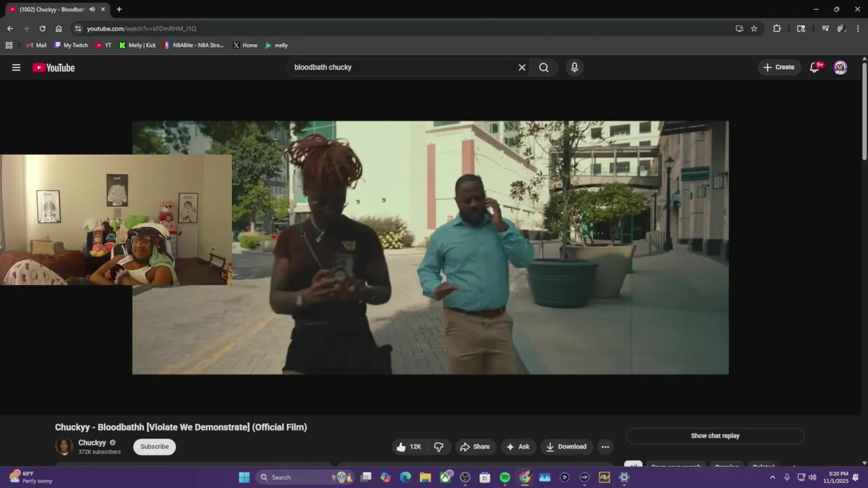Click the webcam overlay thumbnail

[x=116, y=220]
